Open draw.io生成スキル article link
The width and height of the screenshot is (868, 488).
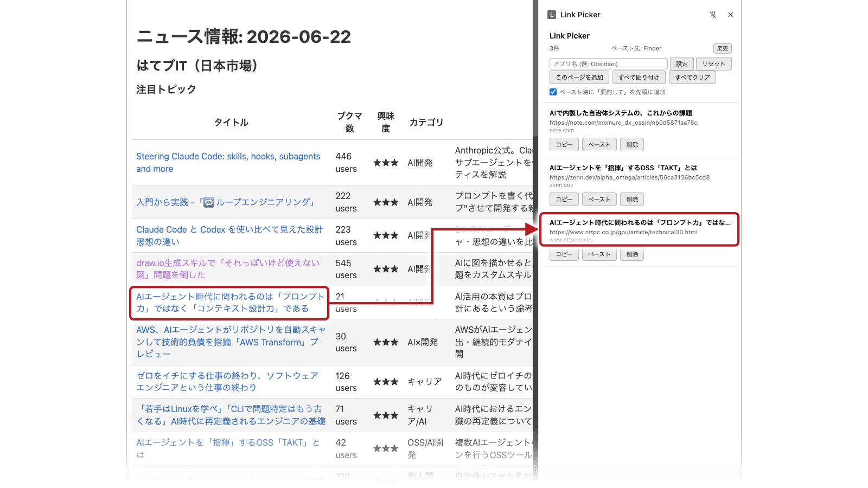pyautogui.click(x=228, y=269)
